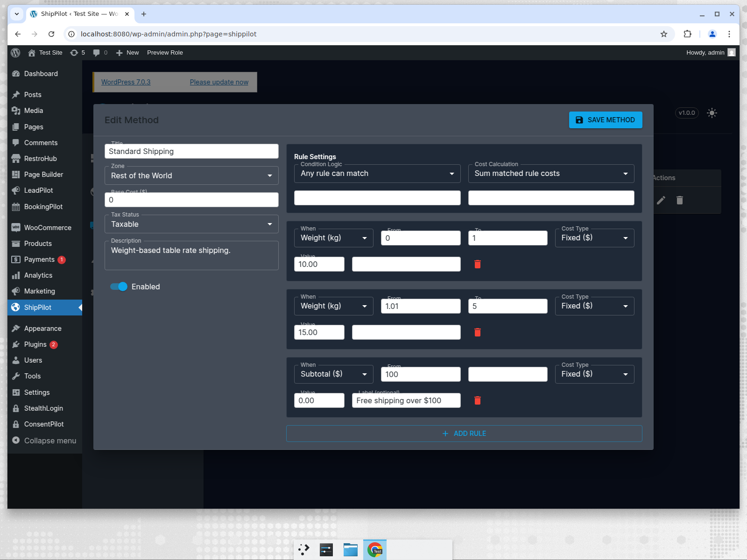Click the Test Site home link

pos(45,53)
